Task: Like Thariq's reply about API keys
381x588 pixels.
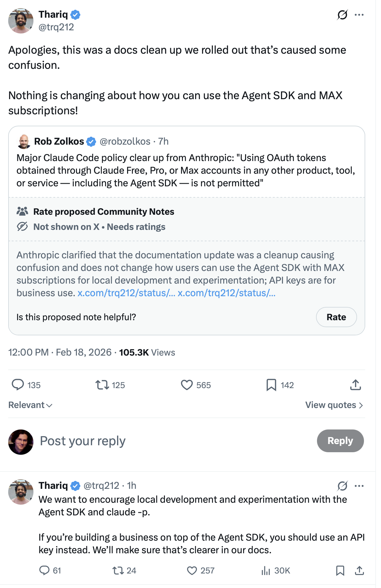Action: 192,570
